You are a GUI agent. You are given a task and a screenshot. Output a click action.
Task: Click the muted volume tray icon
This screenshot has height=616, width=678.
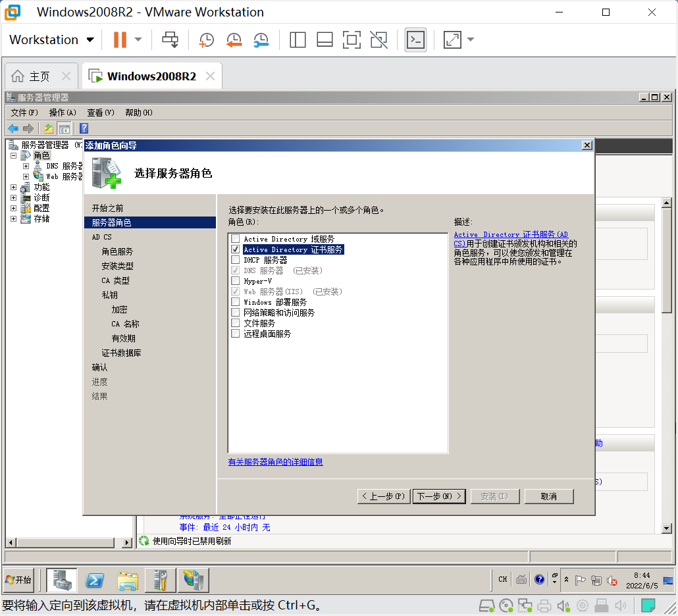point(612,580)
